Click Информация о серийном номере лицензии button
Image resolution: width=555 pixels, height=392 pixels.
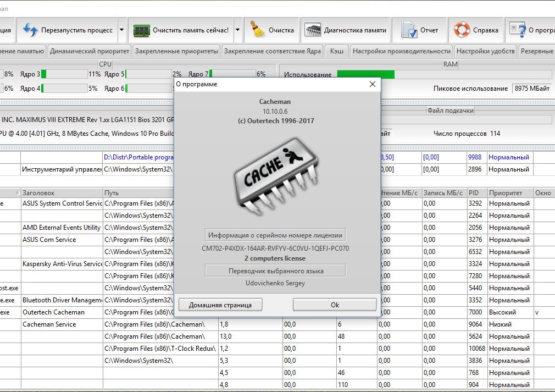(275, 235)
